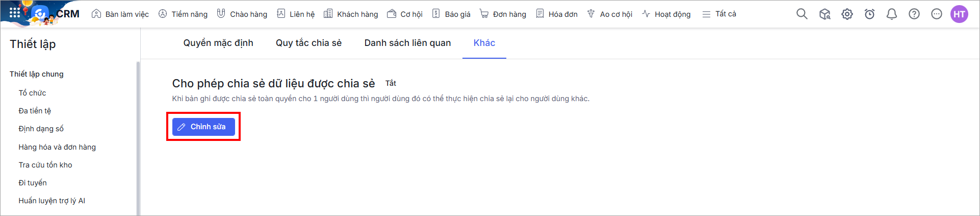Click the sidebar vertical scrollbar
Viewport: 980px width, 216px height.
click(138, 138)
